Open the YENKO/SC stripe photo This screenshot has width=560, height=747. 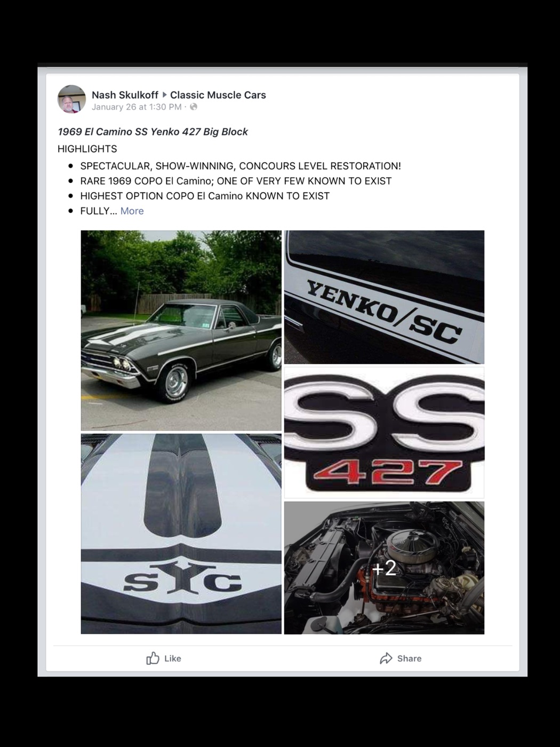384,297
